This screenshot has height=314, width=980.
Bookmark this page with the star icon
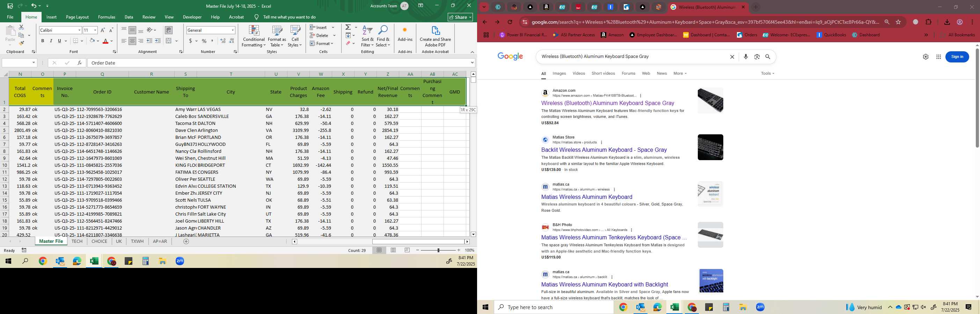point(898,22)
